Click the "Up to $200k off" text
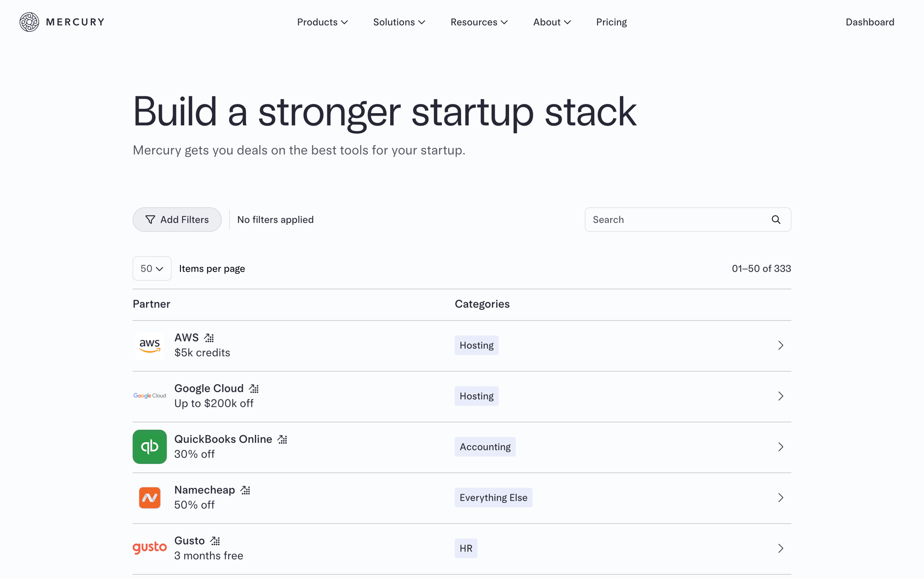The image size is (924, 578). [214, 403]
